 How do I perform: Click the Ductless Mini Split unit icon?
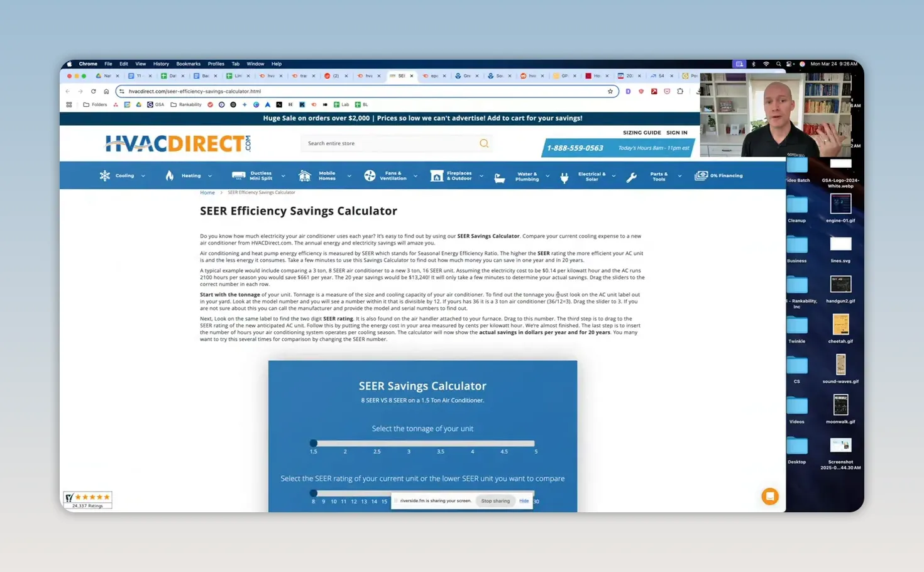click(x=238, y=176)
